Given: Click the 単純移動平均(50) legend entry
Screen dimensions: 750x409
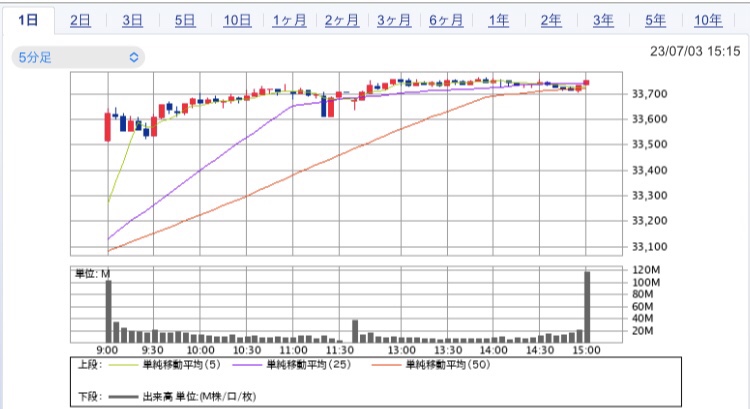Looking at the screenshot, I should (431, 365).
